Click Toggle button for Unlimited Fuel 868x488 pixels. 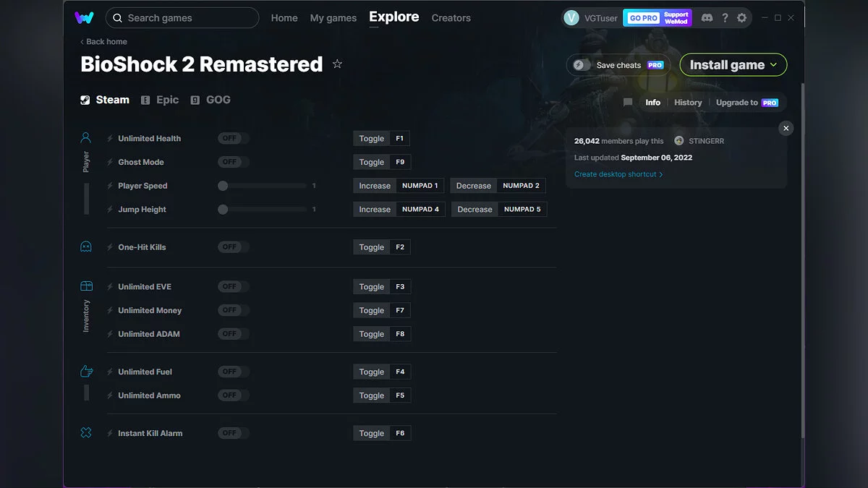click(x=372, y=372)
